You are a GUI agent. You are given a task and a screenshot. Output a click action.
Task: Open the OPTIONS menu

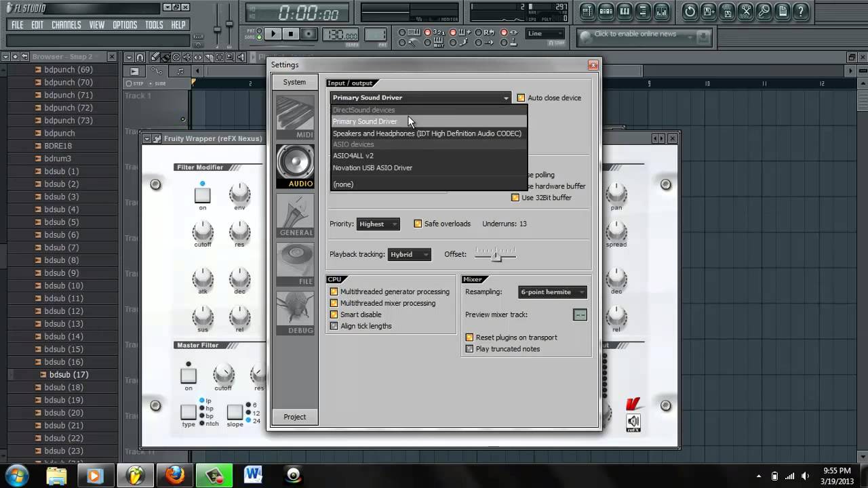tap(125, 25)
